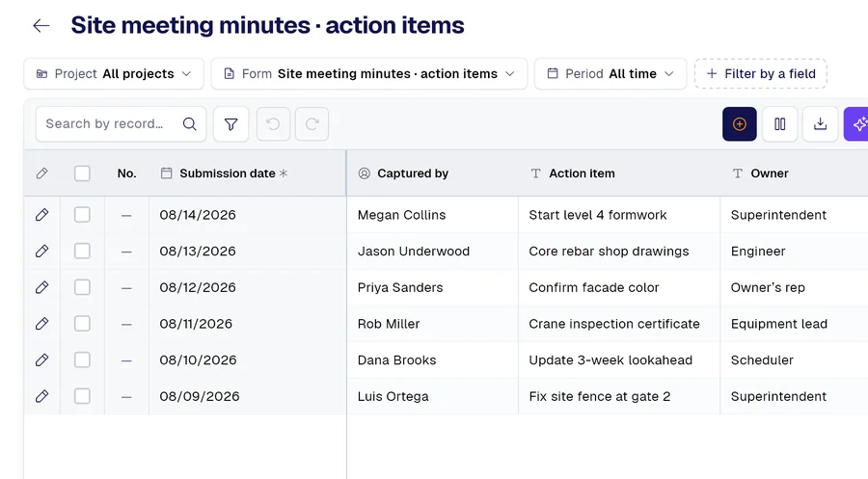868x479 pixels.
Task: Click Confirm facade color cell
Action: (x=619, y=287)
